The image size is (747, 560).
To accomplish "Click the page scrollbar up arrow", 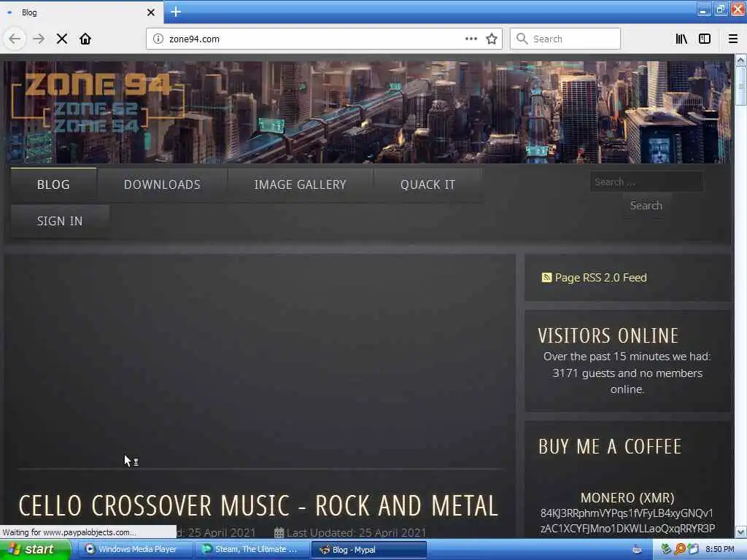I will coord(741,61).
